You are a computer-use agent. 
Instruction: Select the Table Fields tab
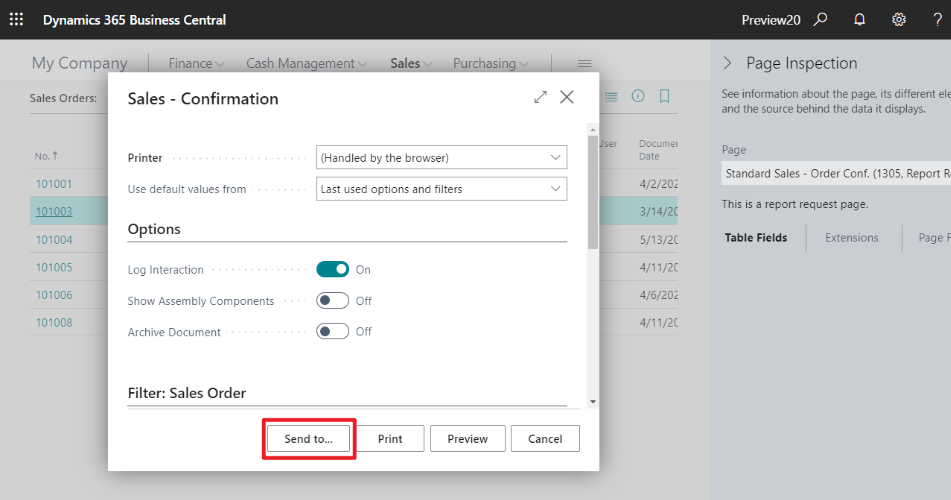point(756,238)
